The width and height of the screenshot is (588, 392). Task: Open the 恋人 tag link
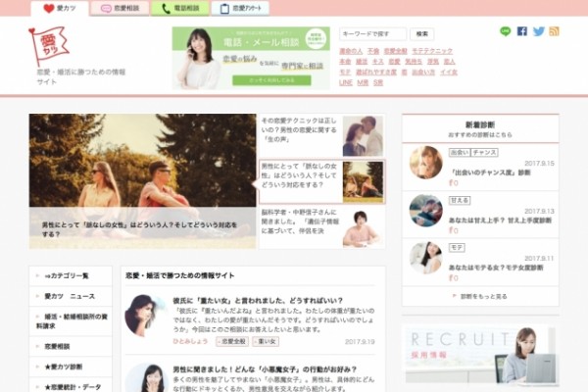point(449,62)
